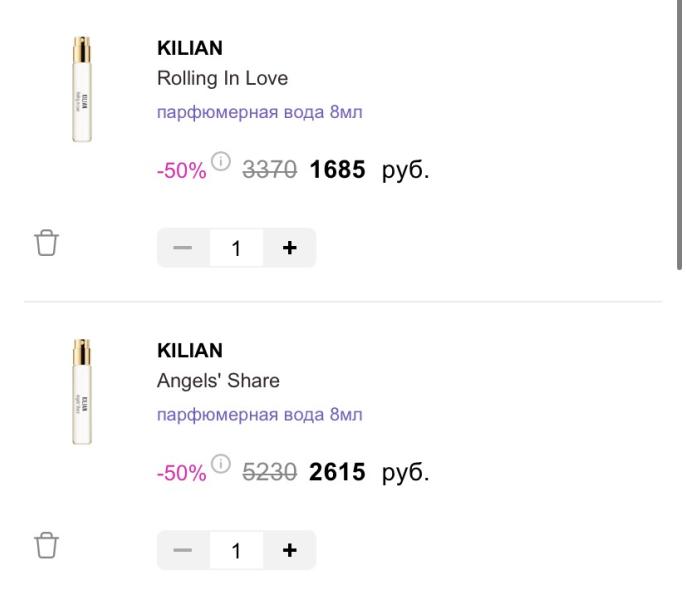Decrease quantity of Rolling In Love

(183, 248)
